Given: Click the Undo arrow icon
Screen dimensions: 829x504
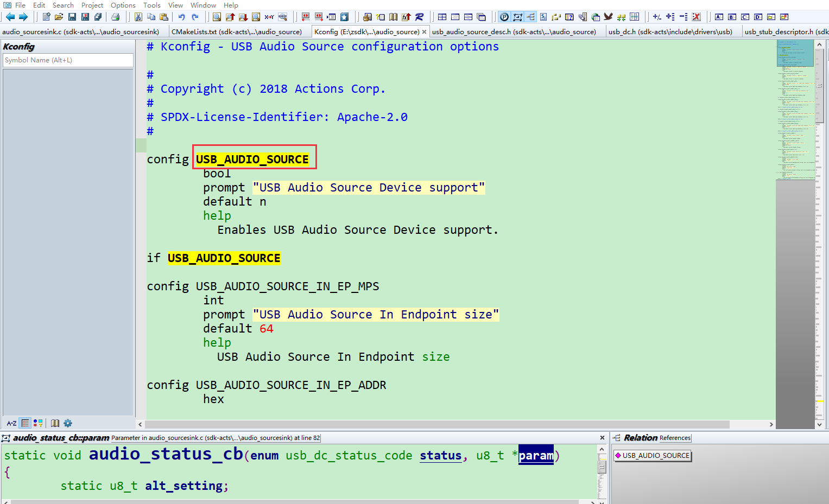Looking at the screenshot, I should [183, 17].
